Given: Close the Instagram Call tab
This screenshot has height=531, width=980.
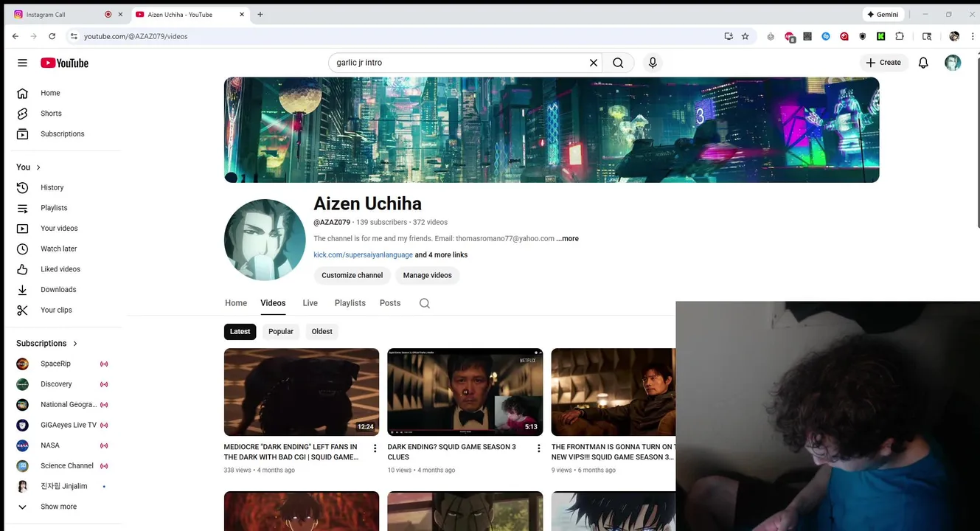Looking at the screenshot, I should (120, 15).
